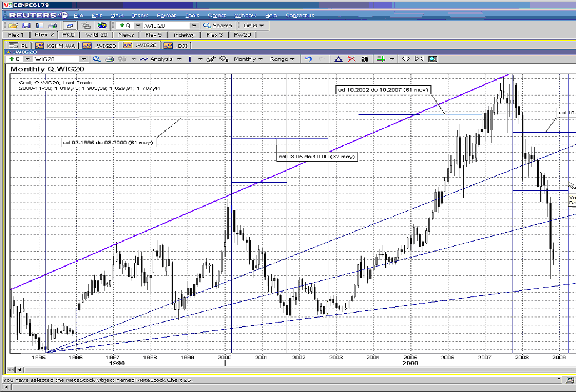This screenshot has width=576, height=392.
Task: Click the Search button
Action: pos(218,26)
